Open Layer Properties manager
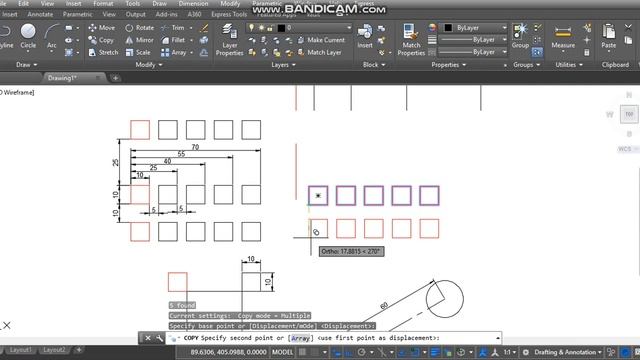The width and height of the screenshot is (640, 360). tap(229, 40)
